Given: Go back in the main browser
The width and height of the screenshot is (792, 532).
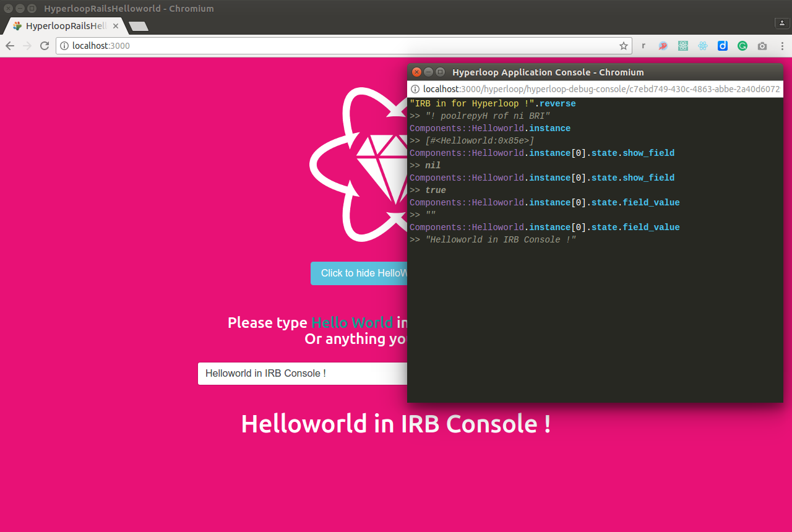Looking at the screenshot, I should coord(10,46).
